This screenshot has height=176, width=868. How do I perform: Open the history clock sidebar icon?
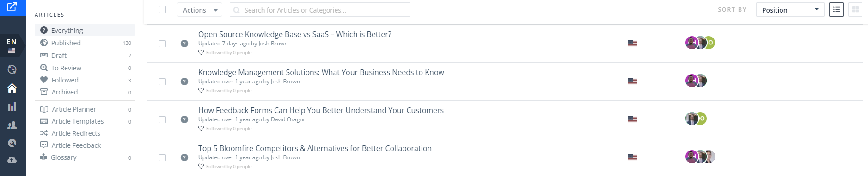coord(12,69)
